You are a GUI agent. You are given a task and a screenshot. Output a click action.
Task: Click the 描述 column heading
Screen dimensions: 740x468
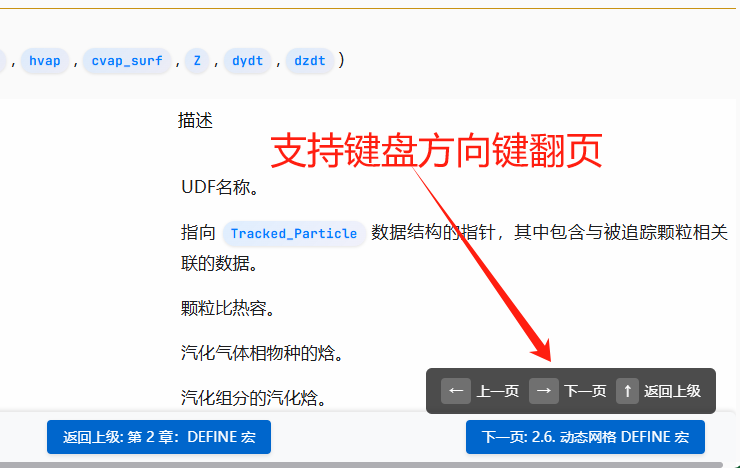(195, 121)
